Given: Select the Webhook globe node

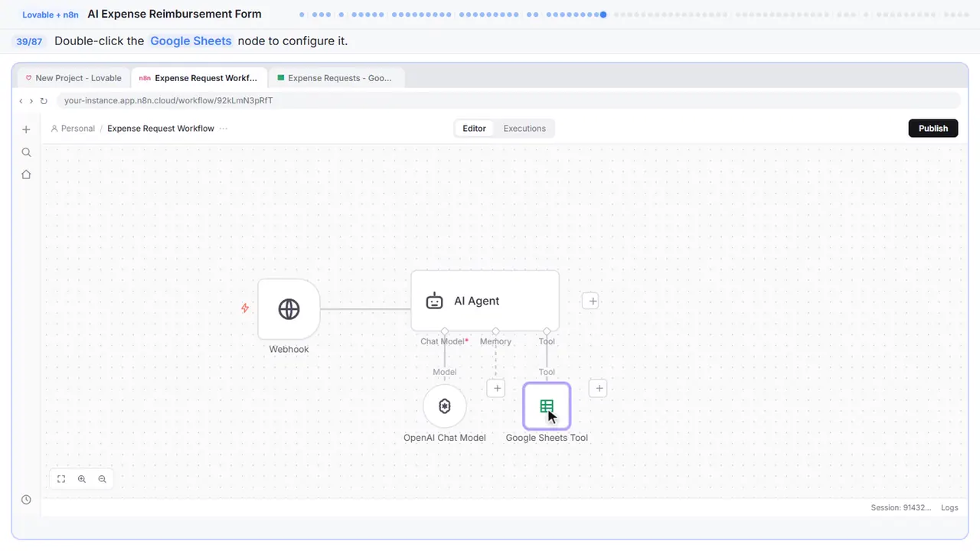Looking at the screenshot, I should 289,309.
